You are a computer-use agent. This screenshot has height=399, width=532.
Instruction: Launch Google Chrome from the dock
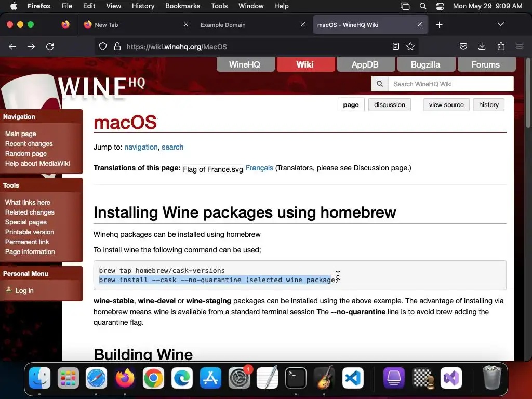point(153,378)
